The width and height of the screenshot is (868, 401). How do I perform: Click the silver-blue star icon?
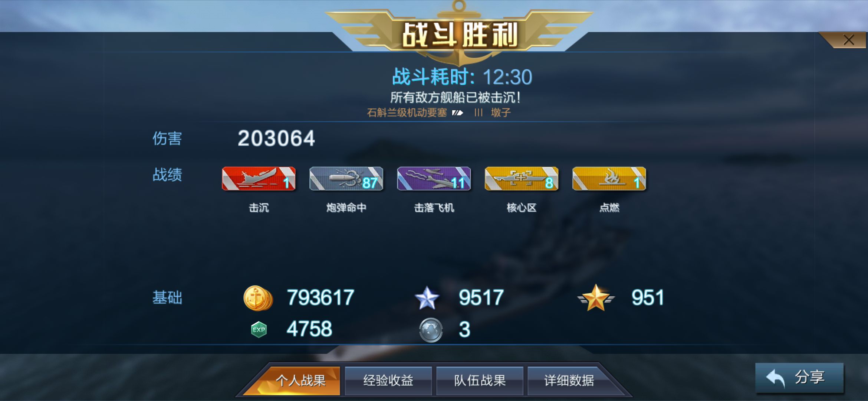[427, 298]
